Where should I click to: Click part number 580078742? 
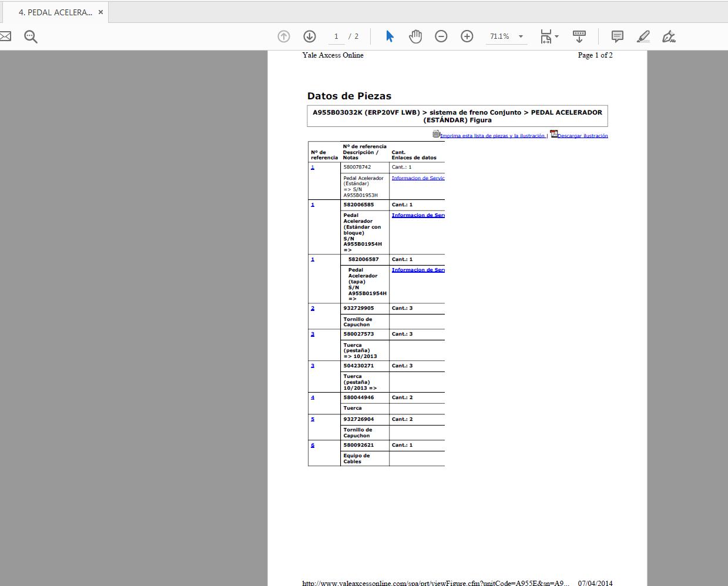(357, 167)
